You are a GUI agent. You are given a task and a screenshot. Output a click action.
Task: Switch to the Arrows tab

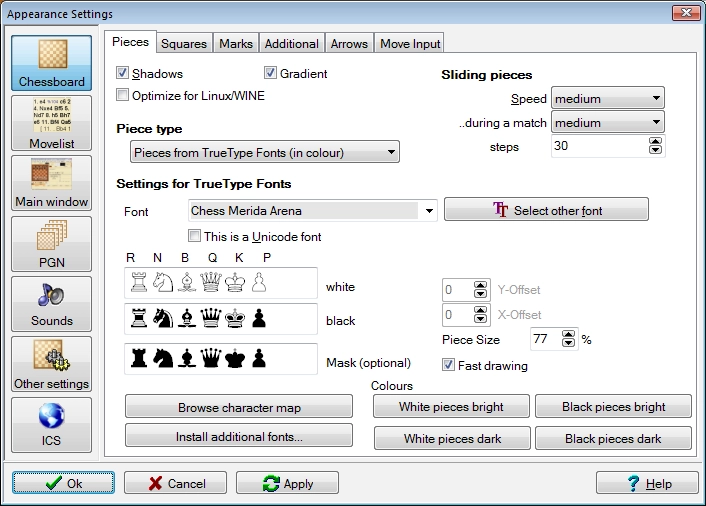(x=349, y=44)
